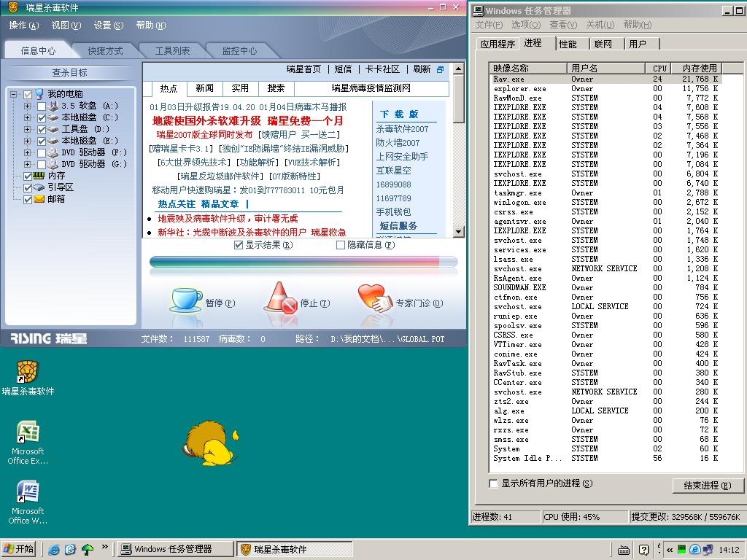Toggle My Computer checkbox in scan tree
This screenshot has width=747, height=560.
click(x=28, y=94)
